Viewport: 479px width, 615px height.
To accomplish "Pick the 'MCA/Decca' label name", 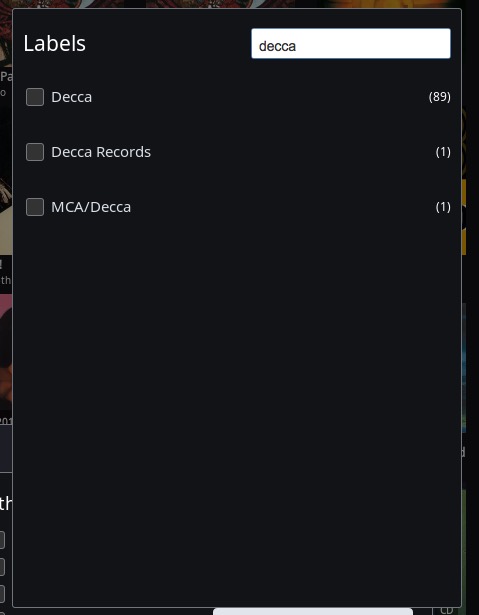I will tap(91, 207).
